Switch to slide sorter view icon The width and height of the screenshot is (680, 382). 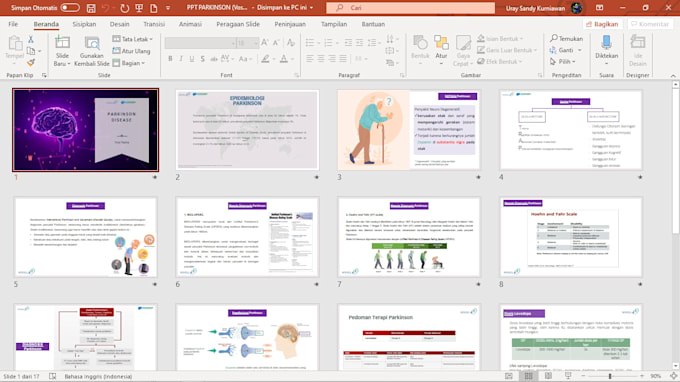click(528, 376)
